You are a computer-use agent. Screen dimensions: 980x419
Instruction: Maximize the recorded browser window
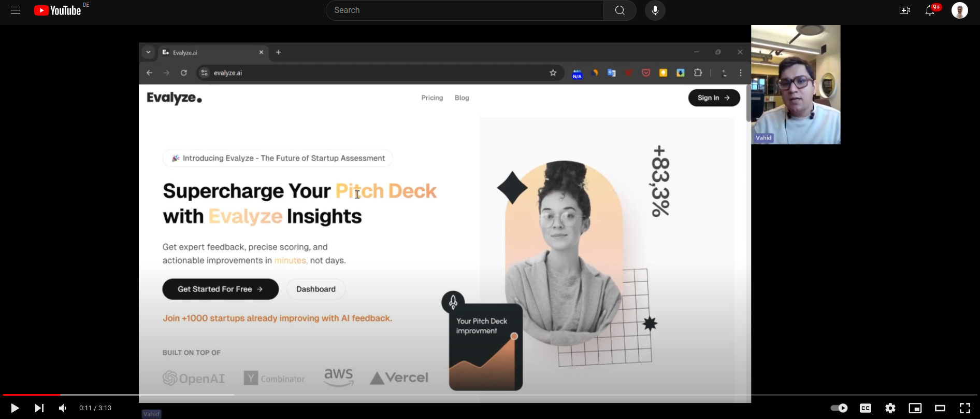tap(718, 52)
